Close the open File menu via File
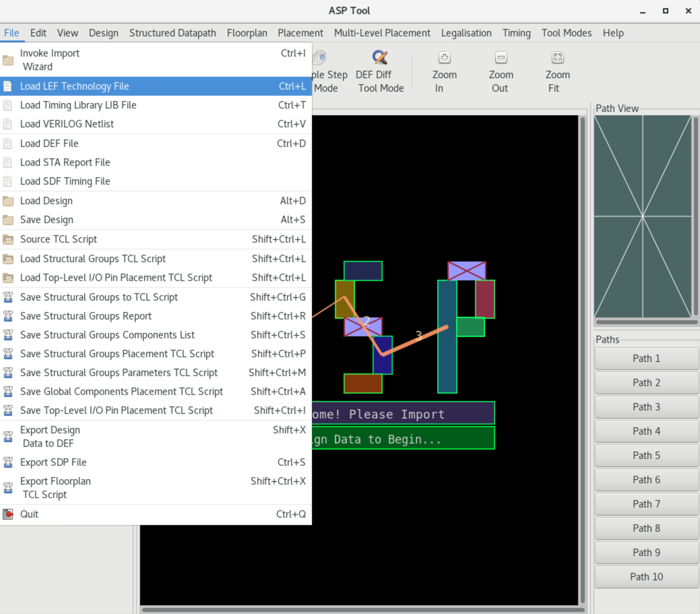Viewport: 700px width, 614px height. tap(11, 33)
